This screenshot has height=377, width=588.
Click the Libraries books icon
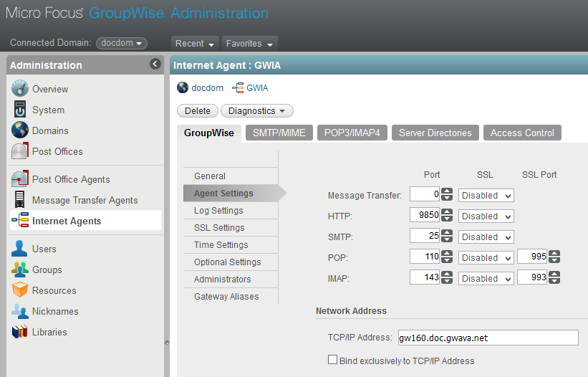click(x=19, y=332)
